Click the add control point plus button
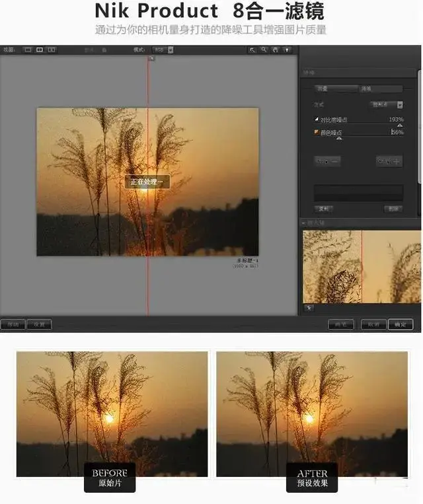The width and height of the screenshot is (423, 504). [389, 161]
